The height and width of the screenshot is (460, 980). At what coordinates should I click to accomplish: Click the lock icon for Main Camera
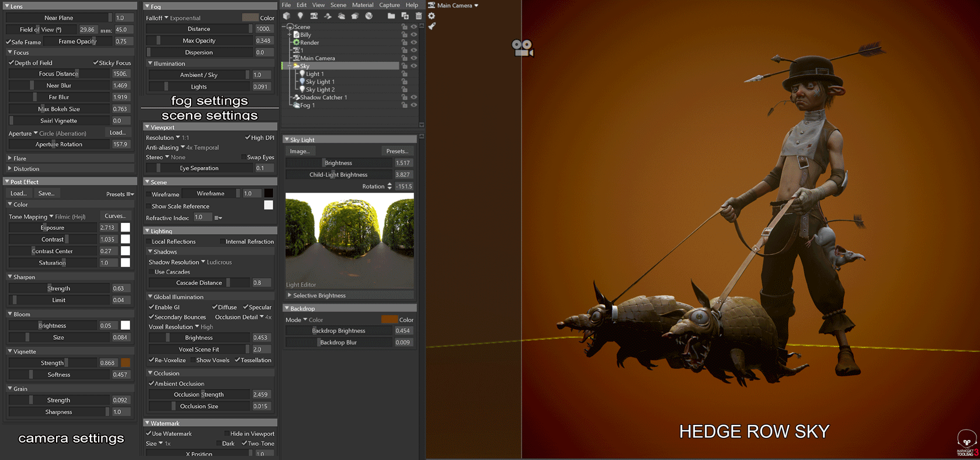click(x=404, y=58)
